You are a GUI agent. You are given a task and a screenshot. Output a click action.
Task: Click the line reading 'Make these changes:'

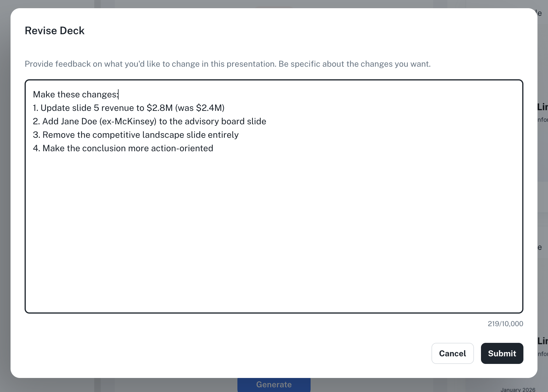(76, 94)
